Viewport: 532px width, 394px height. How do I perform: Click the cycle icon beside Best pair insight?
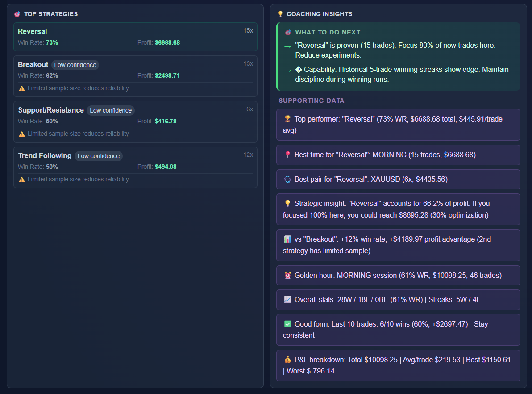pos(287,180)
